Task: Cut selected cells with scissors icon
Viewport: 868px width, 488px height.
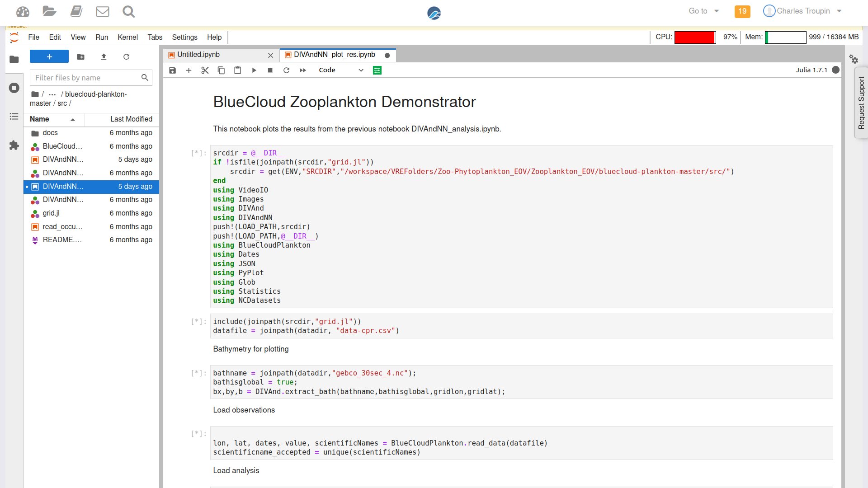Action: [205, 70]
